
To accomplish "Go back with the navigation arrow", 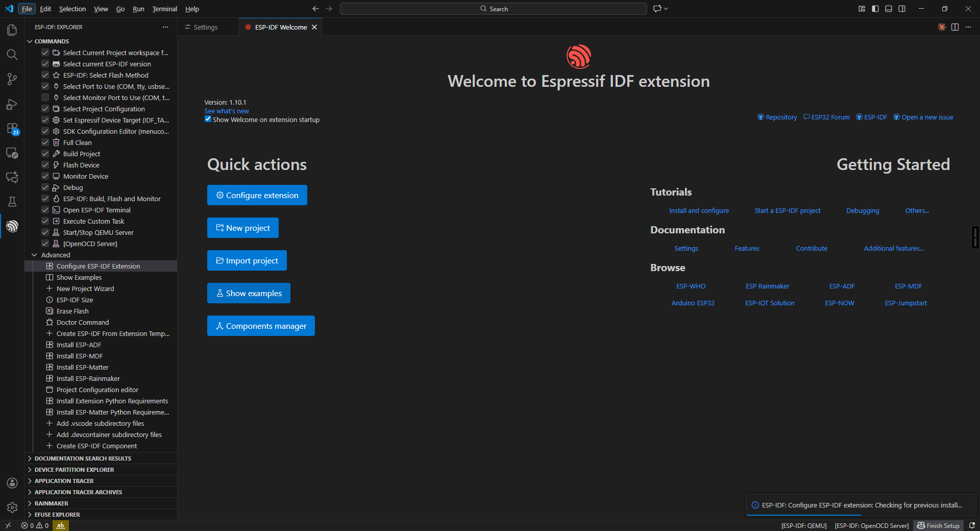I will [x=315, y=9].
